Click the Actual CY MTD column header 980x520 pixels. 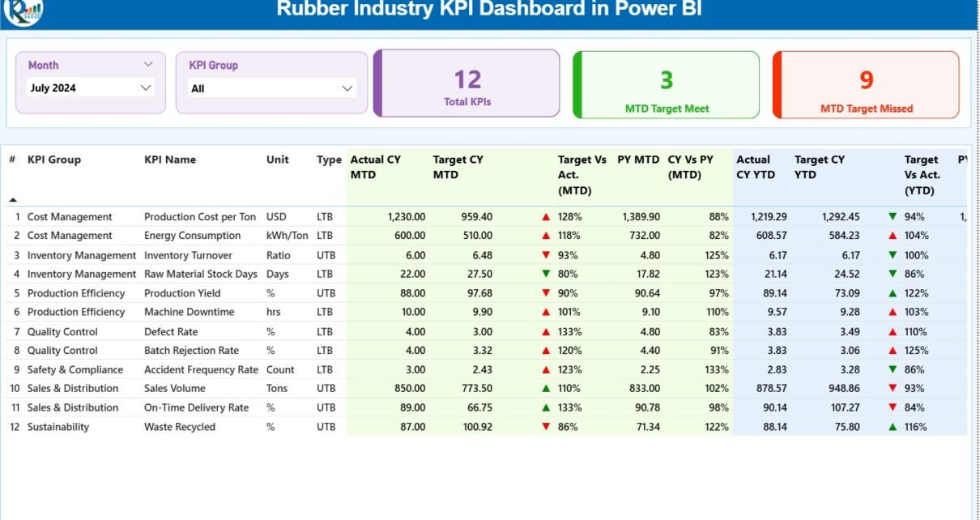pos(375,167)
